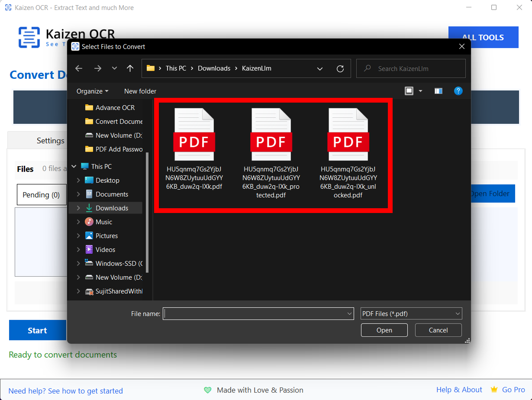
Task: Click the Up one level arrow
Action: click(130, 68)
